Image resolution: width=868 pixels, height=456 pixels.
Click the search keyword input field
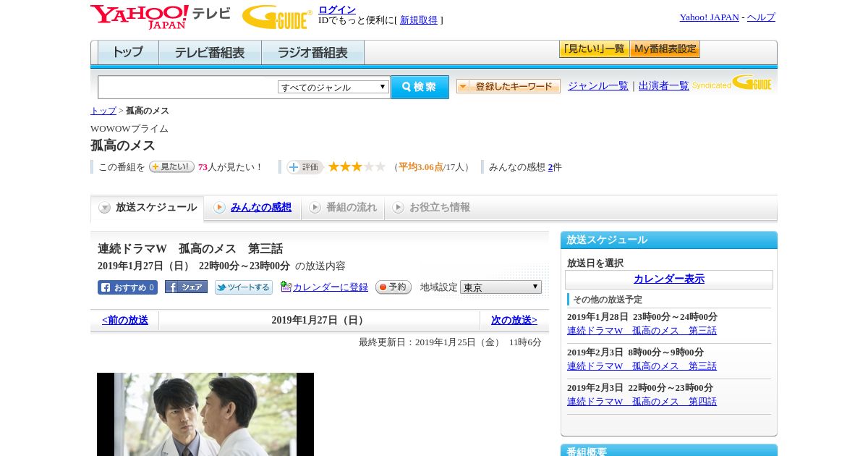click(188, 87)
